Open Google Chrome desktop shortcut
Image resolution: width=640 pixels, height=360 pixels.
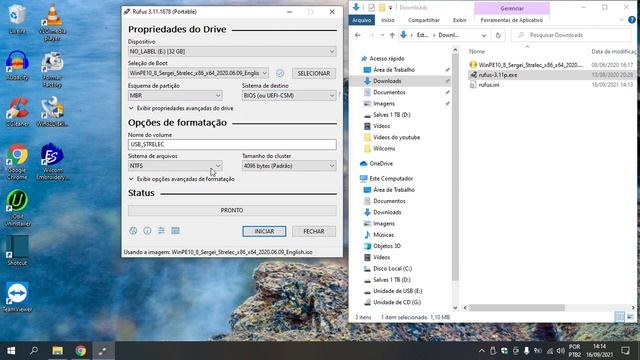point(17,162)
